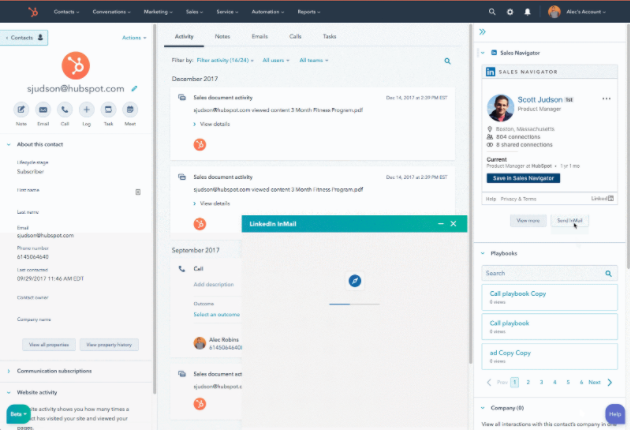Collapse the About this contact section
Viewport: 630px width, 434px height.
pyautogui.click(x=8, y=144)
